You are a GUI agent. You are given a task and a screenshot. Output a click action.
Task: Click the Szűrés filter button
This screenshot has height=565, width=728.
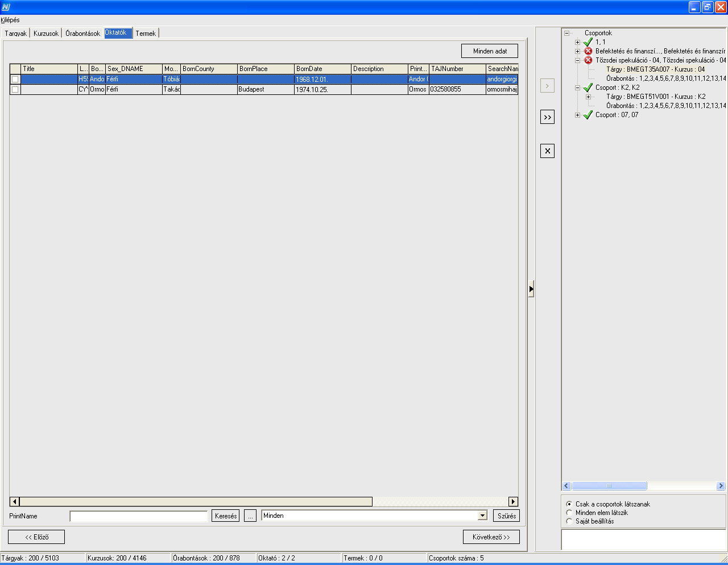point(506,516)
